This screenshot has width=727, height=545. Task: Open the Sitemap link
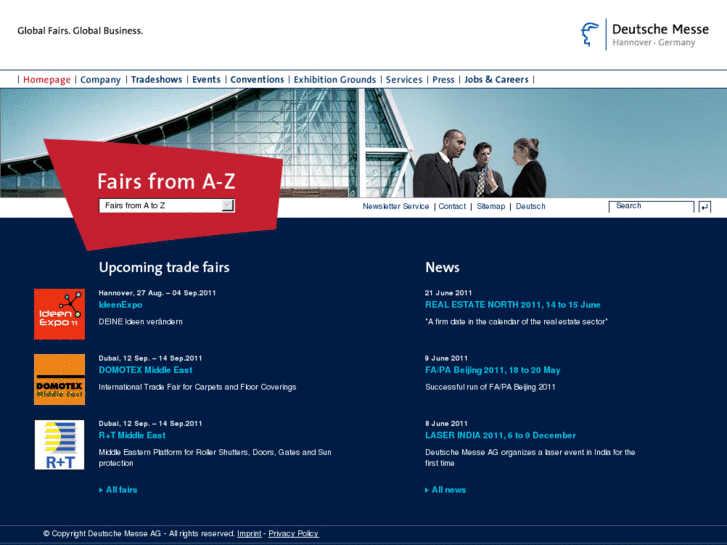(x=491, y=206)
